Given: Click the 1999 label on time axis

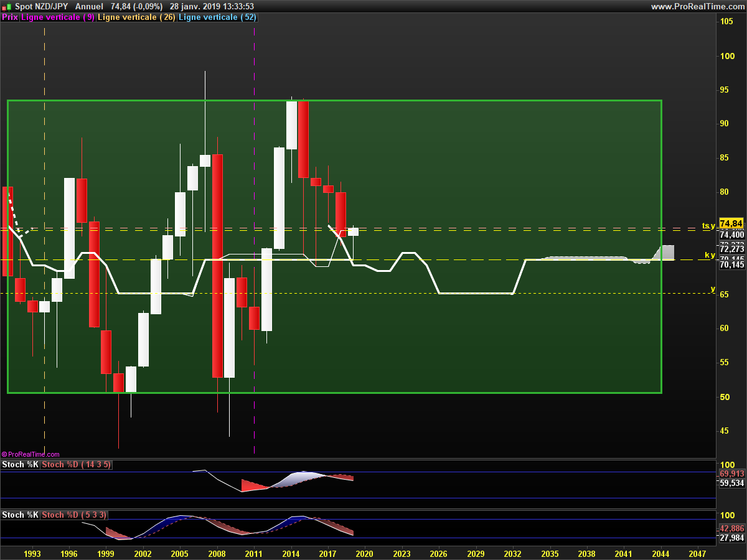Looking at the screenshot, I should tap(106, 553).
